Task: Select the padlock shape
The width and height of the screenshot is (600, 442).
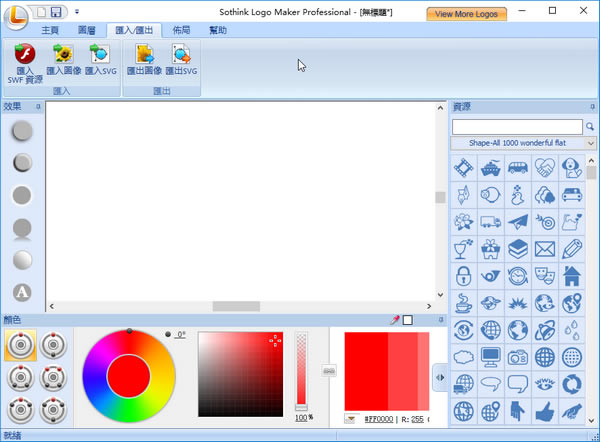Action: pyautogui.click(x=464, y=276)
